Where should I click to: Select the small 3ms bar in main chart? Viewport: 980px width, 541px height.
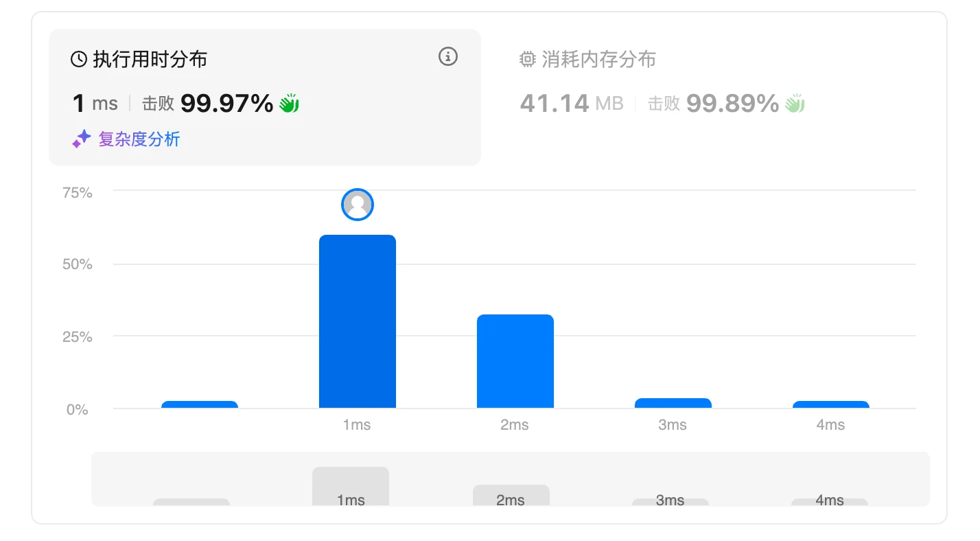point(673,403)
